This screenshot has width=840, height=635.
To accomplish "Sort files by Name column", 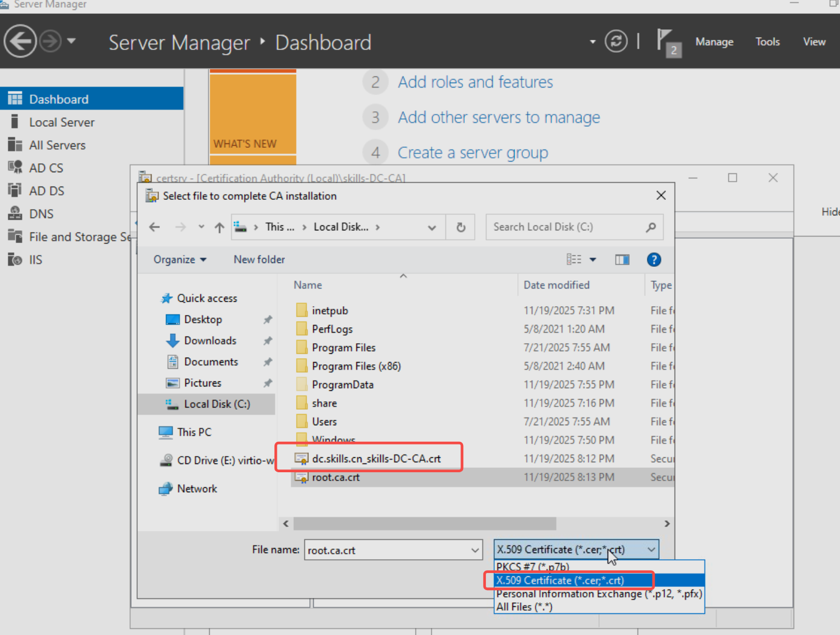I will click(x=308, y=285).
